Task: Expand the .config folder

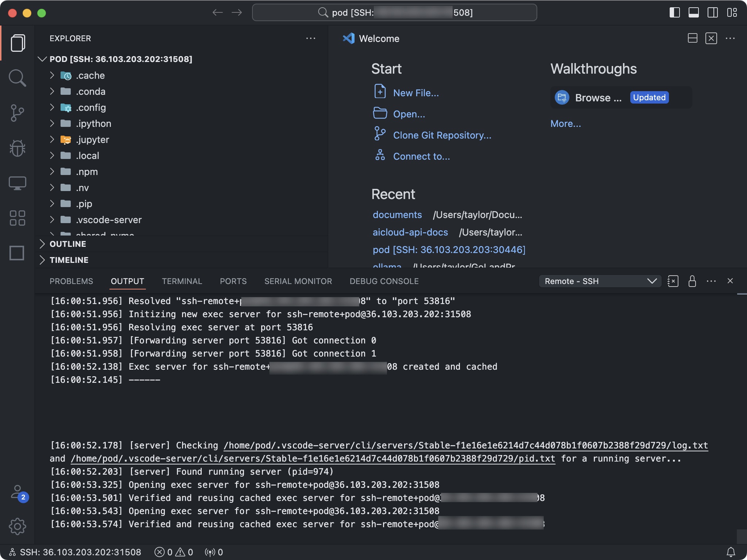Action: [52, 107]
